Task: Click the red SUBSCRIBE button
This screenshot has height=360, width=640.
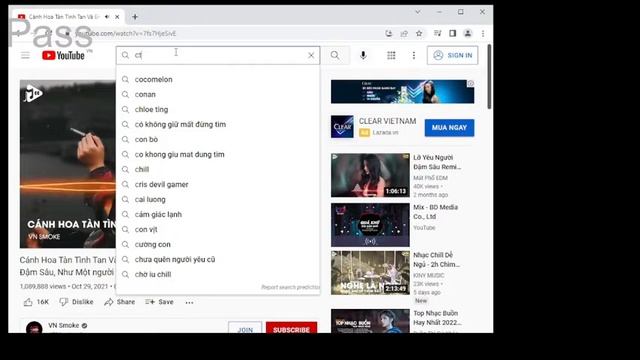Action: 291,328
